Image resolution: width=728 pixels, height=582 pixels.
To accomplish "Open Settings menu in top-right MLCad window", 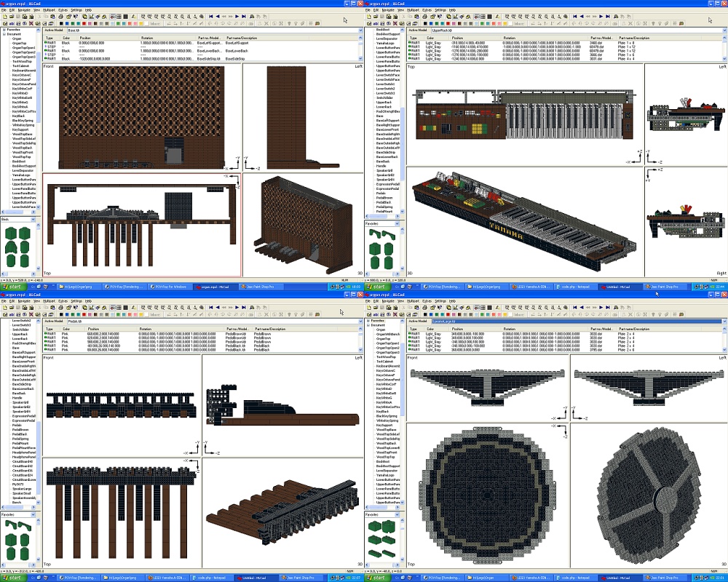I will [x=440, y=9].
